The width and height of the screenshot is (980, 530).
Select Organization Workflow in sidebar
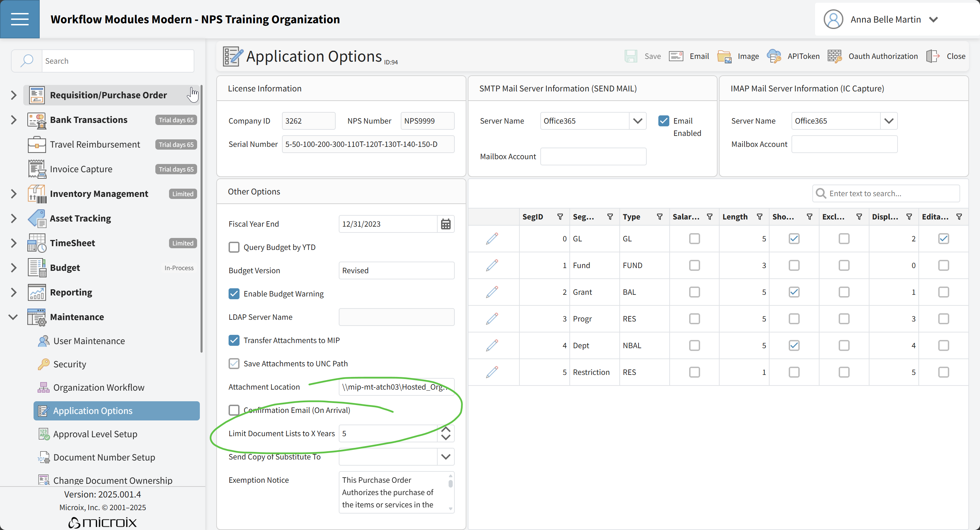(99, 387)
